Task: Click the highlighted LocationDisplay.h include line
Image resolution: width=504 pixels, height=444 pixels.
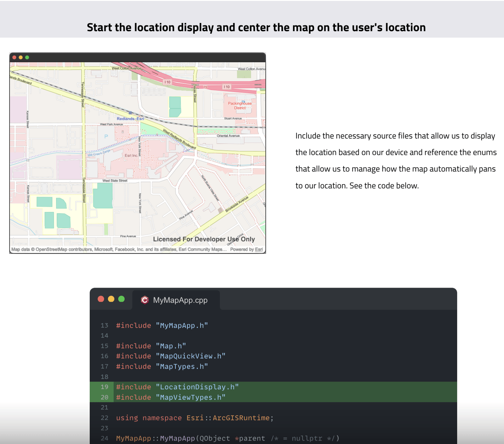Action: click(x=177, y=387)
